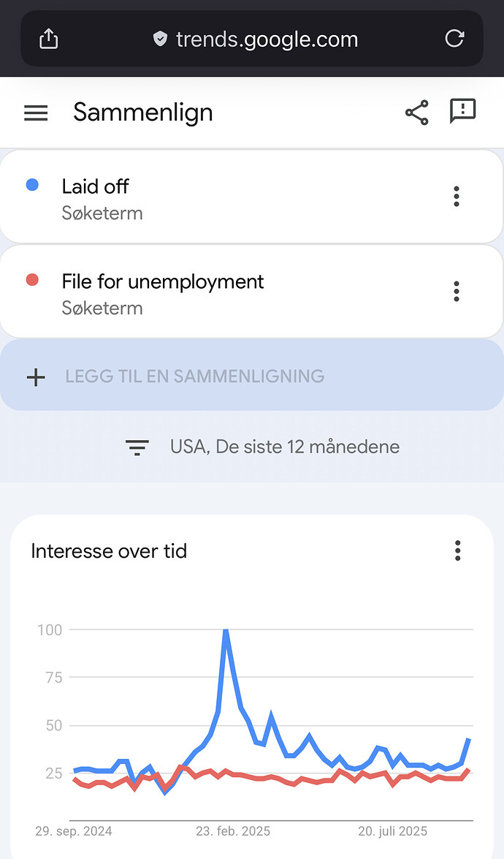Edit the File for unemployment term
Screen dimensions: 504x859
click(162, 282)
